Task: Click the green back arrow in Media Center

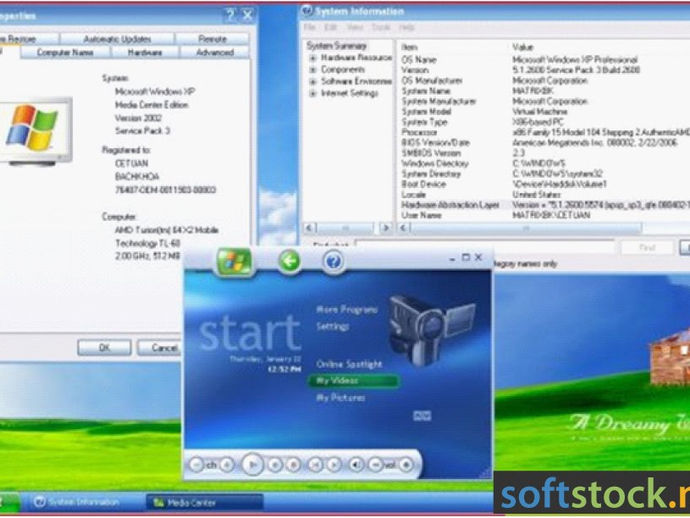Action: pos(290,261)
